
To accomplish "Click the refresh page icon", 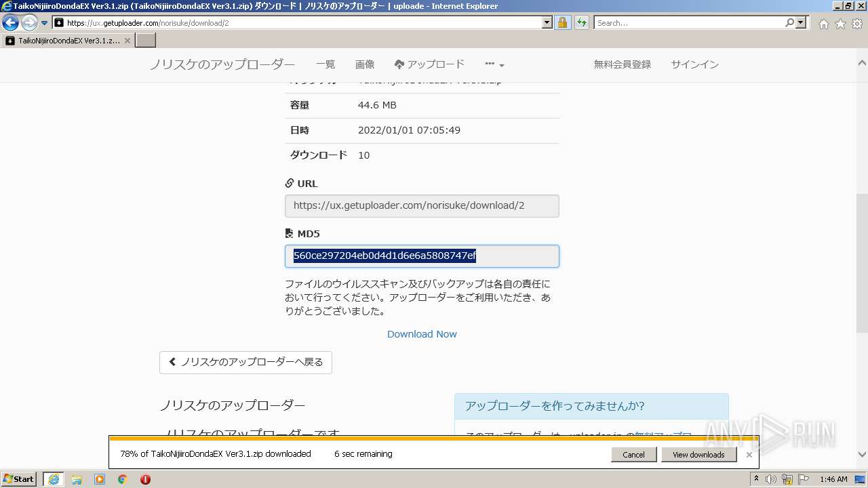I will pyautogui.click(x=582, y=23).
